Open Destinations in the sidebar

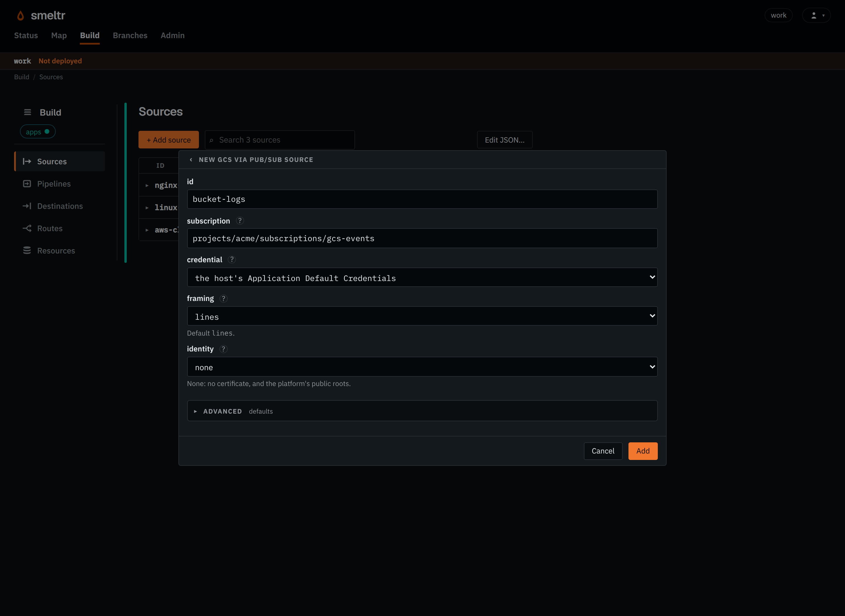point(60,206)
